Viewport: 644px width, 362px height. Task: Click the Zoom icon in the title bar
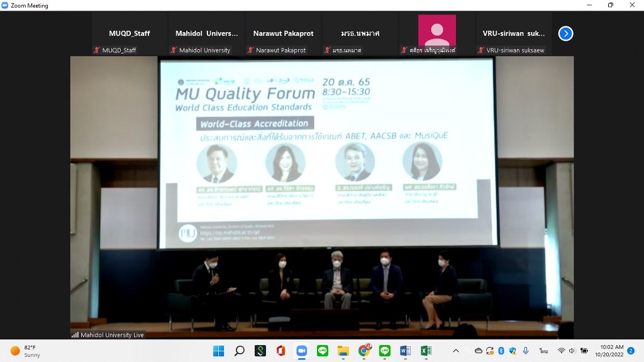(x=5, y=5)
